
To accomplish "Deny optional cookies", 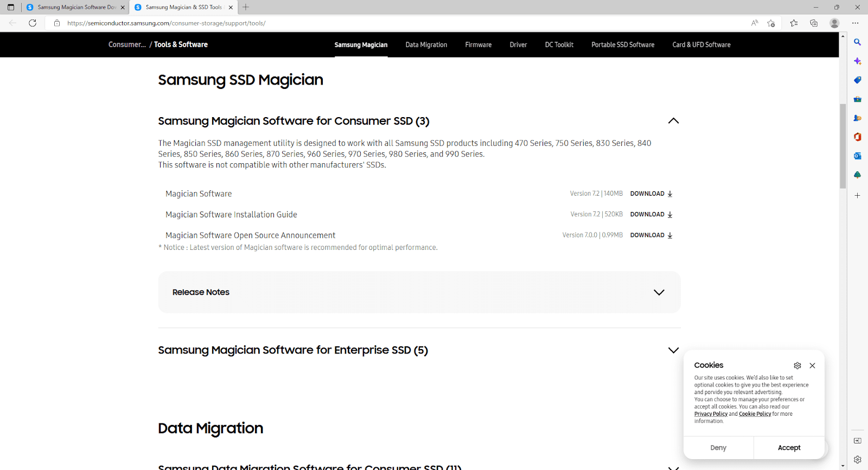I will [x=718, y=448].
